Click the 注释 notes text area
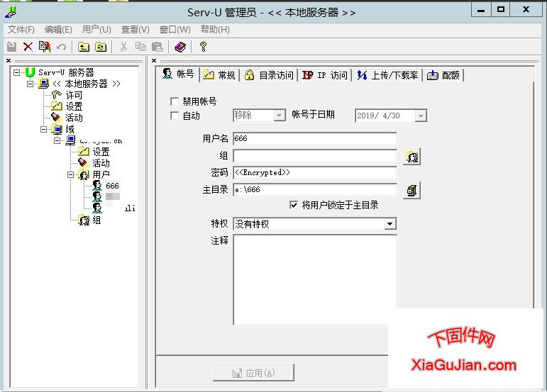 [315, 280]
